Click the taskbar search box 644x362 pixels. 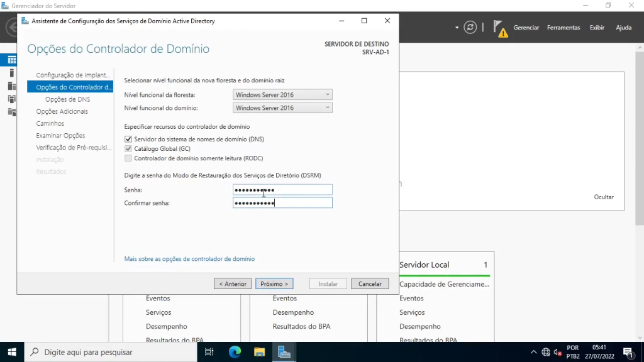111,352
